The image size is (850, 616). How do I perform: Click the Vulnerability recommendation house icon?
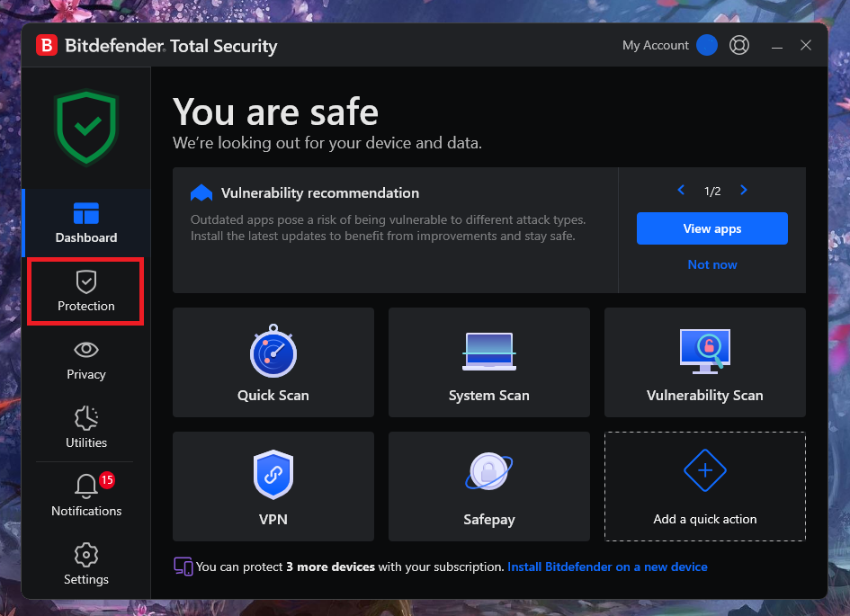click(201, 192)
